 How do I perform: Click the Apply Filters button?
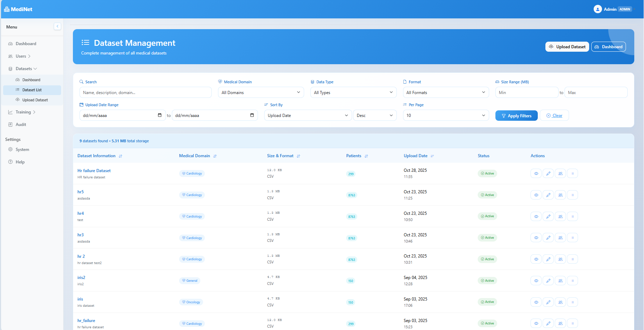516,115
